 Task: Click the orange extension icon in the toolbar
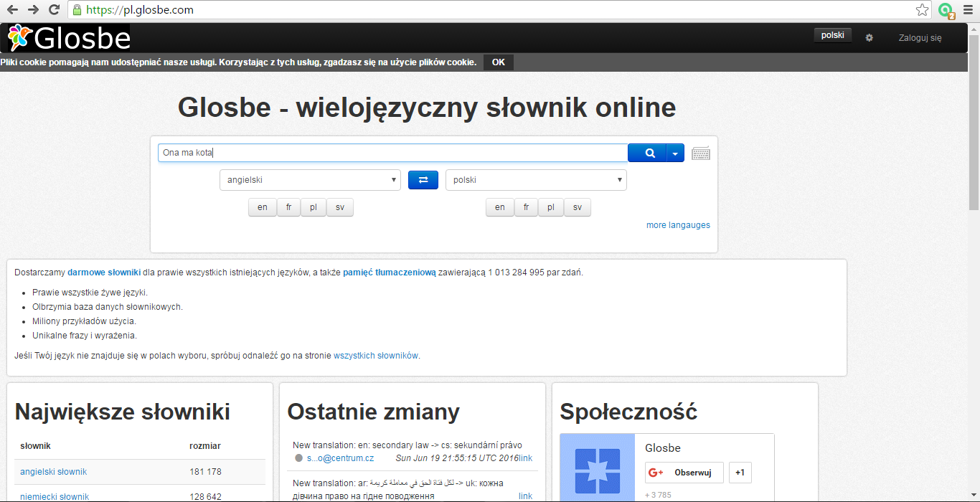943,11
